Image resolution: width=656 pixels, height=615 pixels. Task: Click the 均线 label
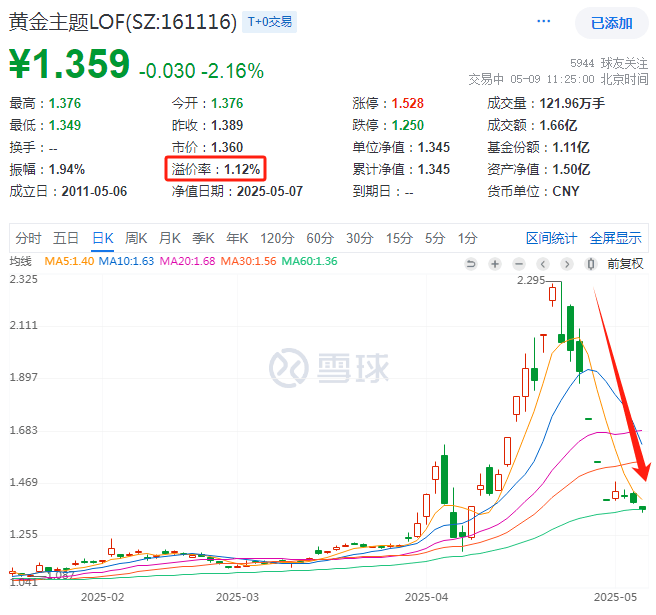pos(20,261)
